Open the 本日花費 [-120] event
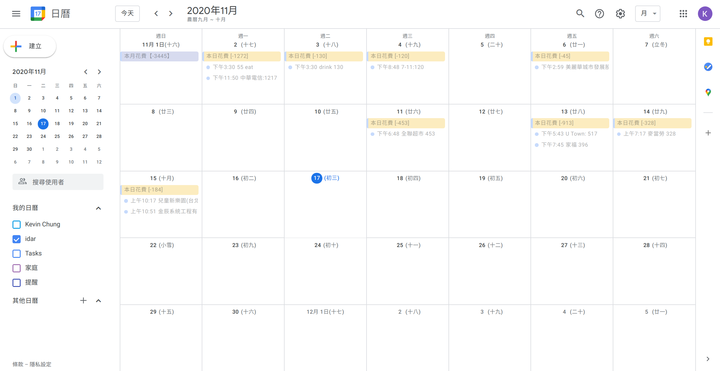 tap(406, 56)
